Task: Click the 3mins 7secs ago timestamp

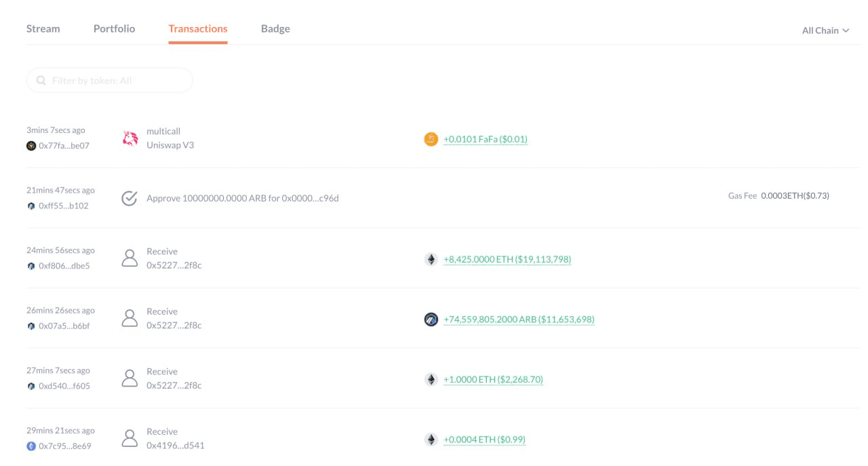Action: click(56, 130)
